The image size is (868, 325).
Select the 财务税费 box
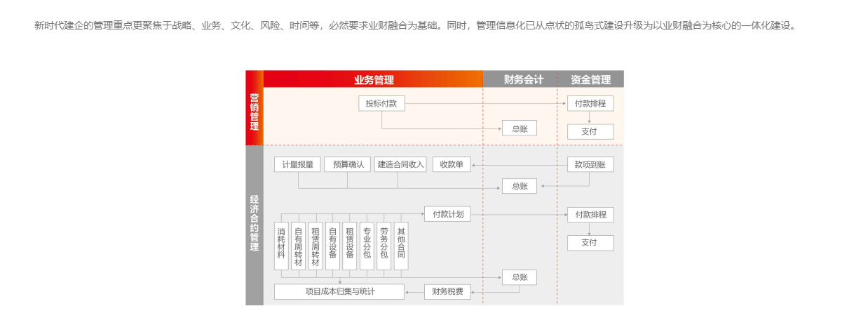(447, 291)
